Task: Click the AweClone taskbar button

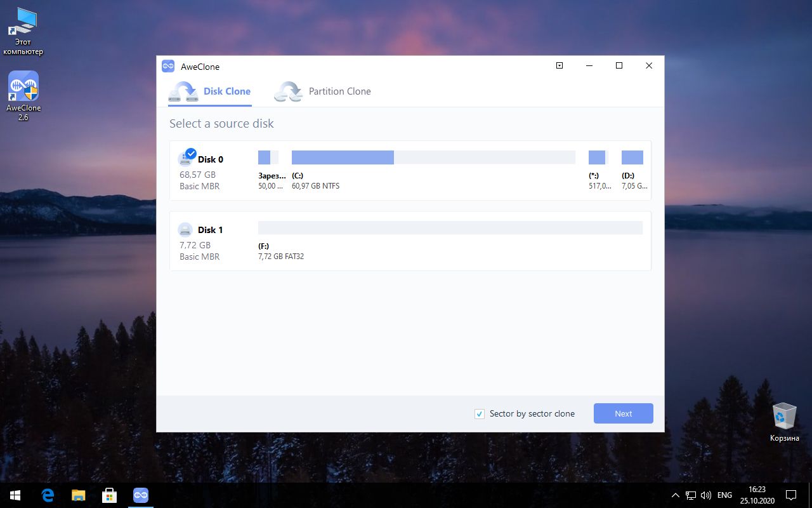Action: coord(140,495)
